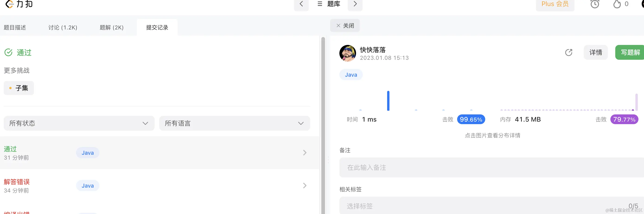Click the 79.77% memory beats badge

coord(624,119)
